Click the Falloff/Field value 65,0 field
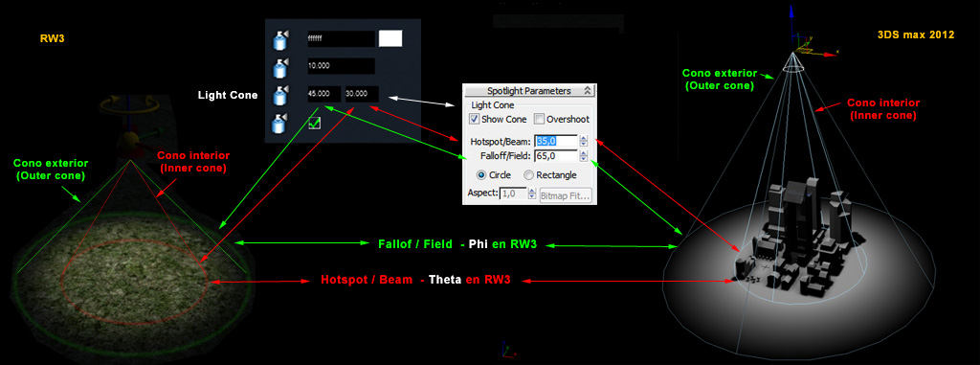980x365 pixels. [556, 156]
